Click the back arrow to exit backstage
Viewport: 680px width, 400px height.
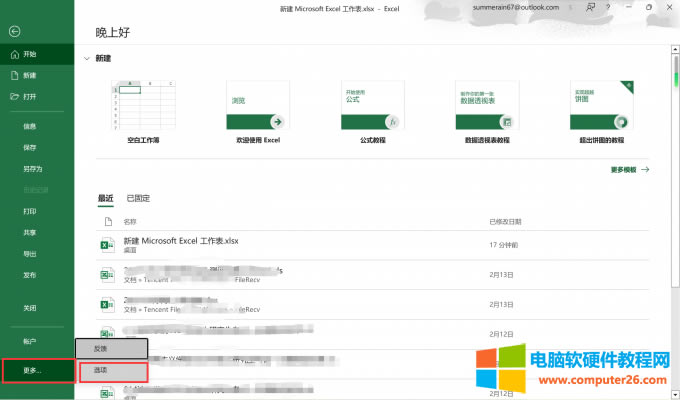(x=13, y=32)
